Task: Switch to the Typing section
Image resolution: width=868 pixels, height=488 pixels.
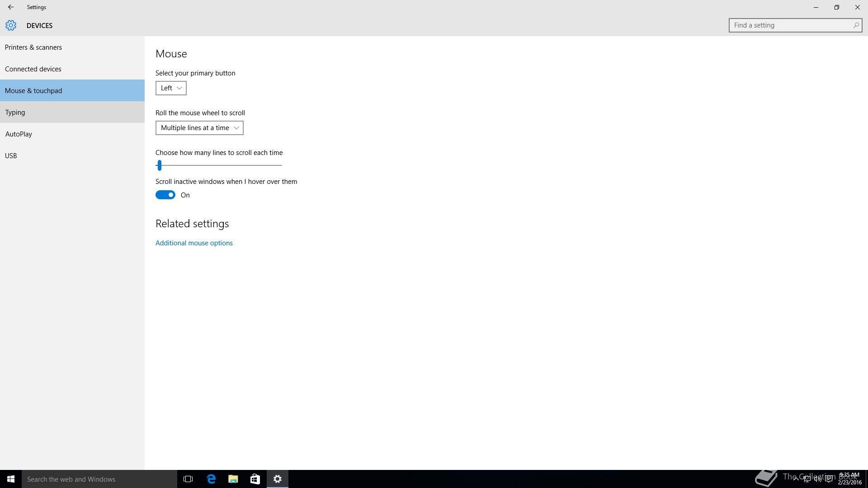Action: coord(15,113)
